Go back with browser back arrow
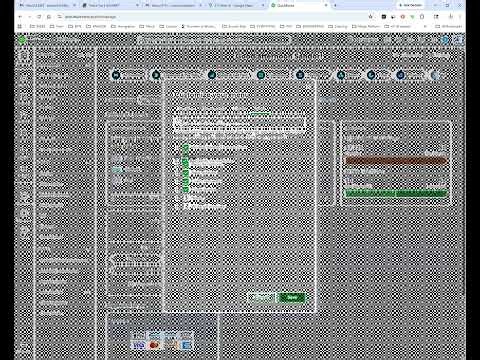Image resolution: width=480 pixels, height=360 pixels. tap(20, 16)
